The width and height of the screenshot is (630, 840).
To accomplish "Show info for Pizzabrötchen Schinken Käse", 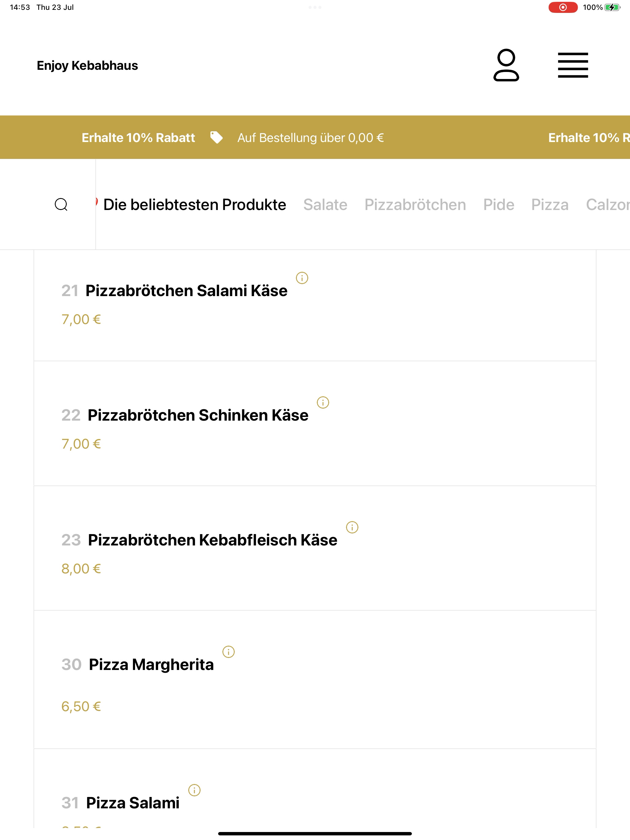I will pyautogui.click(x=323, y=402).
